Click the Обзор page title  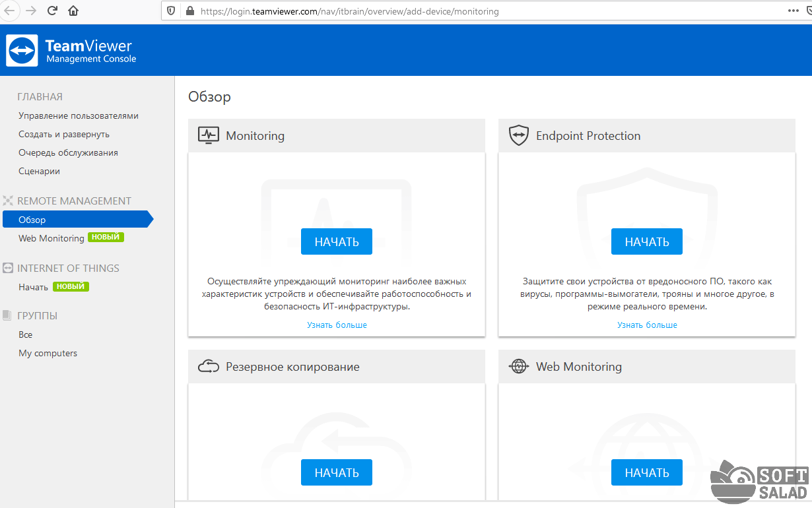click(x=209, y=97)
